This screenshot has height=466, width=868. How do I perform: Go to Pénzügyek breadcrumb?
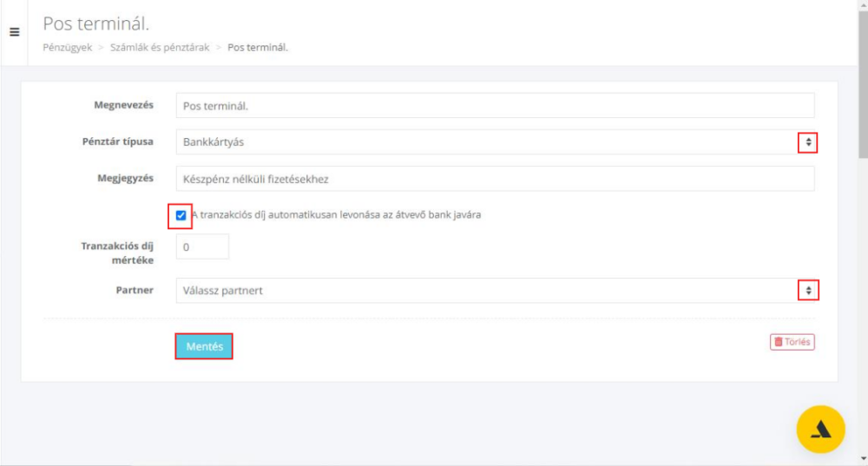pyautogui.click(x=68, y=48)
